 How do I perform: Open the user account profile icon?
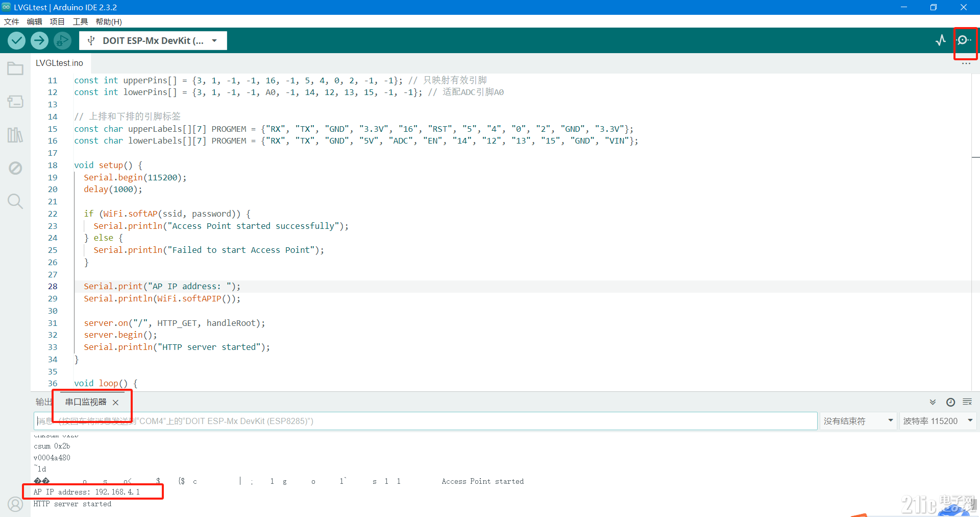click(x=15, y=505)
